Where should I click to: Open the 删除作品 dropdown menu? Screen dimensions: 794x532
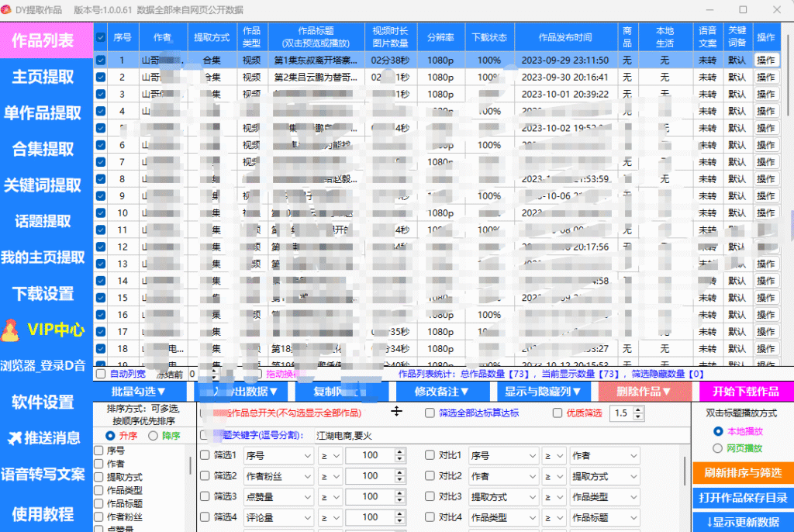click(x=644, y=392)
